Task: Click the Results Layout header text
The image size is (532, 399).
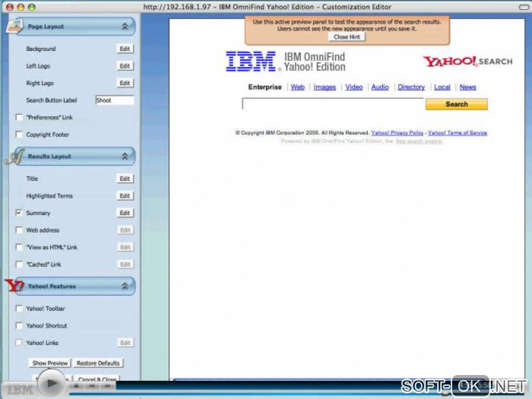Action: click(x=50, y=156)
